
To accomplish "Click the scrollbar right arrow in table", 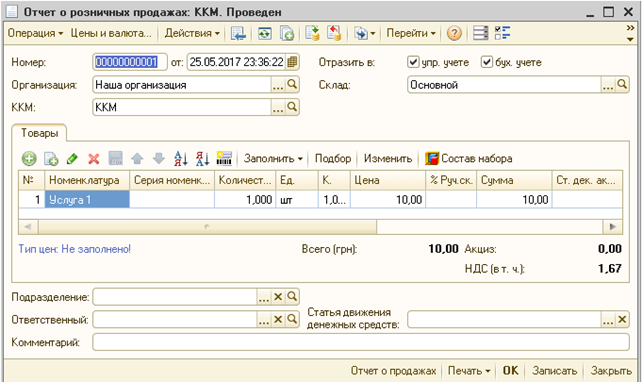I will point(613,227).
